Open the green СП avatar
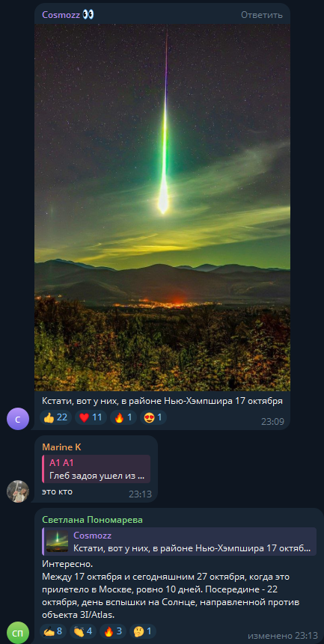The image size is (324, 644). (x=18, y=633)
